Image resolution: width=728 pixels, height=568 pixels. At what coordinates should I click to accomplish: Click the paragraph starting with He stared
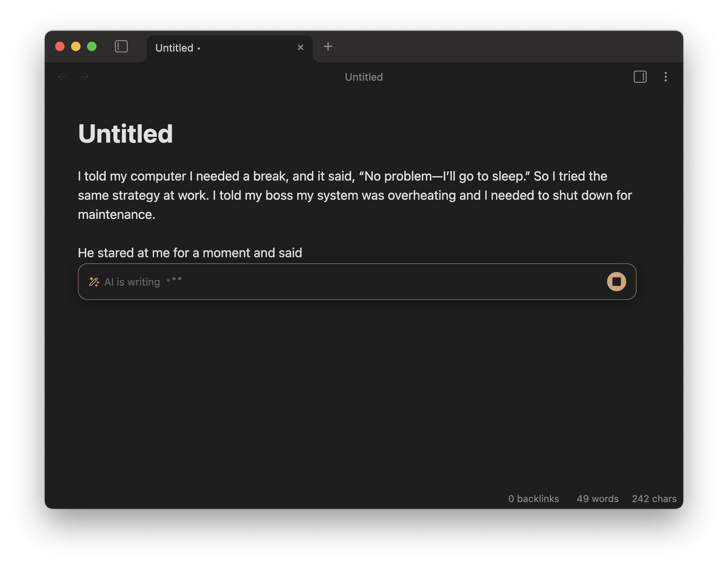tap(190, 252)
